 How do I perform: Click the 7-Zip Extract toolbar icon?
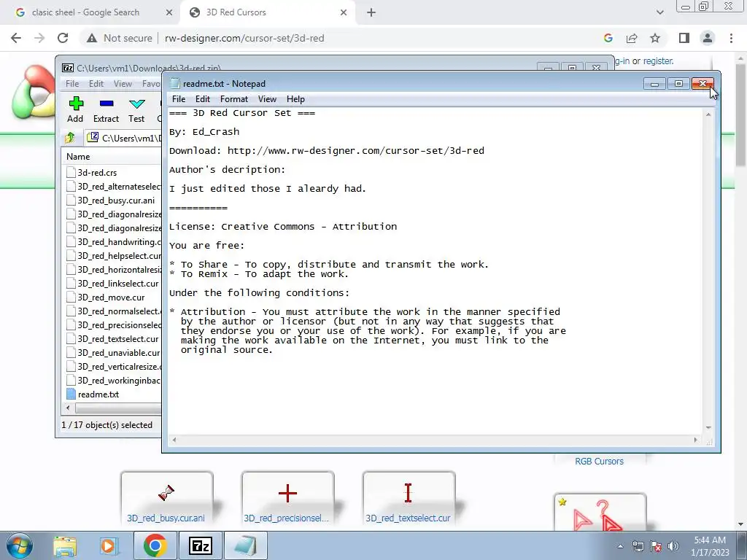[x=107, y=104]
